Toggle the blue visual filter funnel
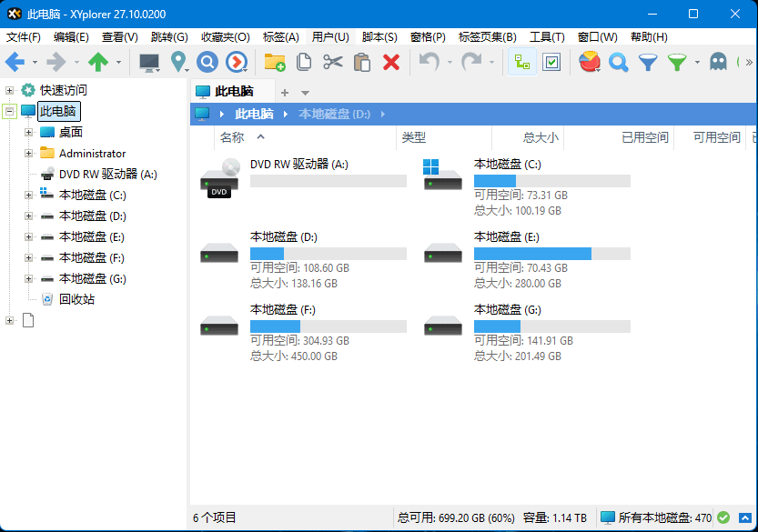The image size is (758, 532). [x=648, y=62]
